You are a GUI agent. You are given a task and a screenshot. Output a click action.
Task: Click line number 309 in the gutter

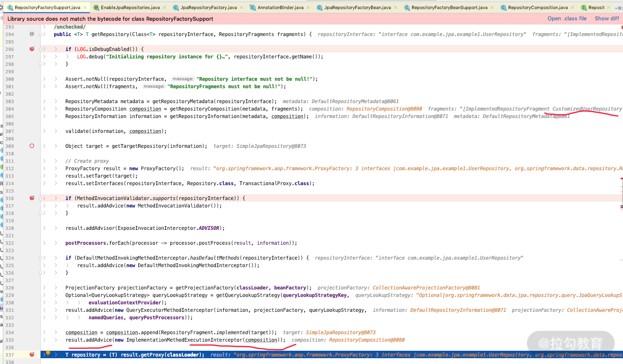point(9,146)
